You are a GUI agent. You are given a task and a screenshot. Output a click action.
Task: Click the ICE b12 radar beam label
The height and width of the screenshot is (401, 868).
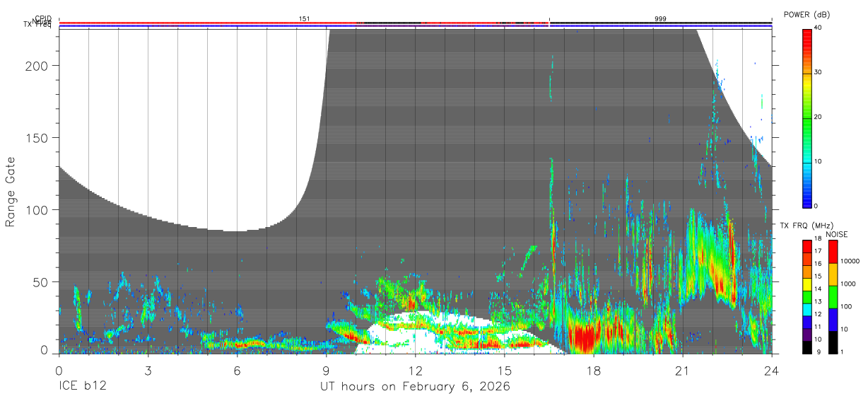tap(82, 387)
